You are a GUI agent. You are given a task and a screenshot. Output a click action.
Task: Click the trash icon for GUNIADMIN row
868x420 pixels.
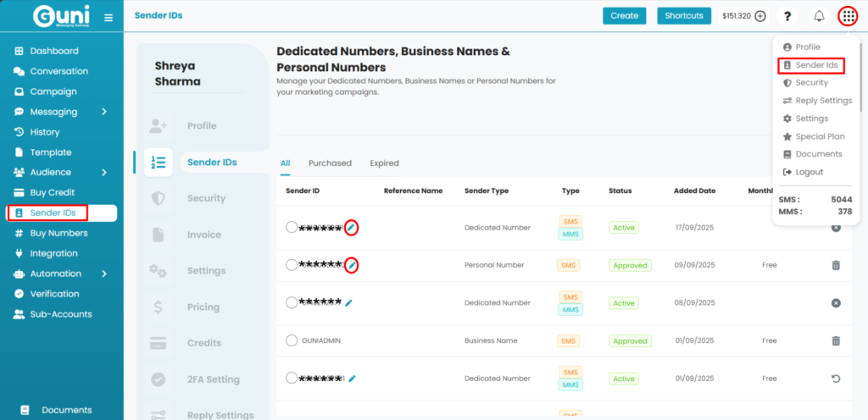pos(836,340)
